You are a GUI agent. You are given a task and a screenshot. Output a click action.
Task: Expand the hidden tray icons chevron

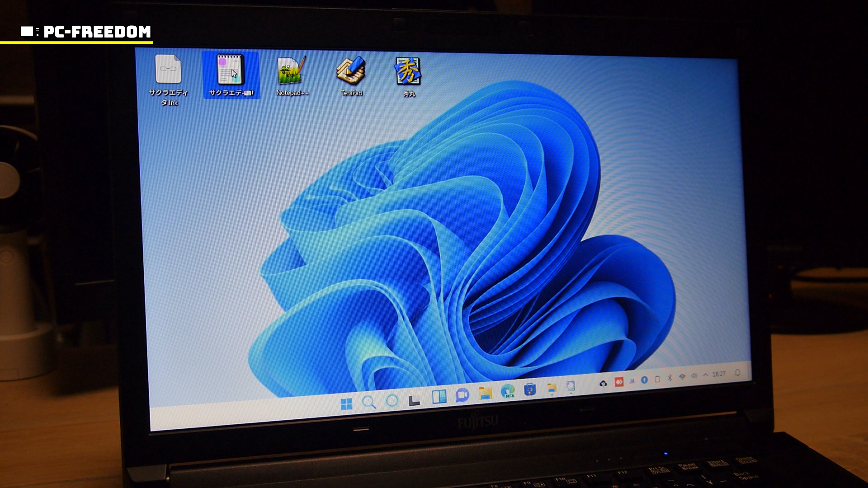pos(705,375)
